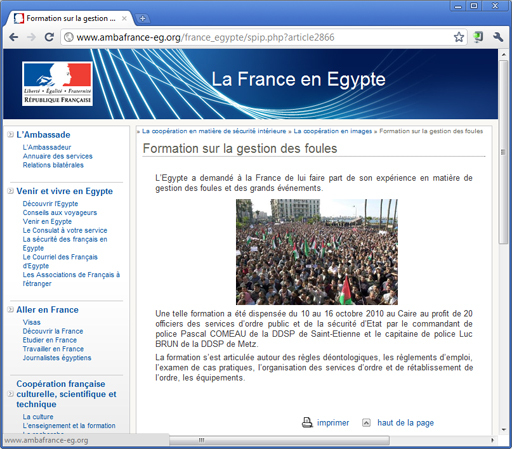Open Annuaire des services link
Screen dimensions: 512x449
(x=58, y=156)
